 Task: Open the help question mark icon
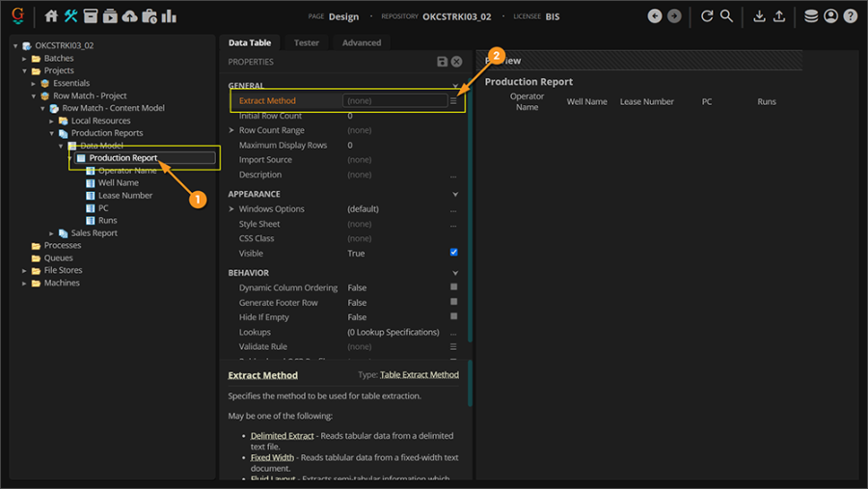coord(850,16)
